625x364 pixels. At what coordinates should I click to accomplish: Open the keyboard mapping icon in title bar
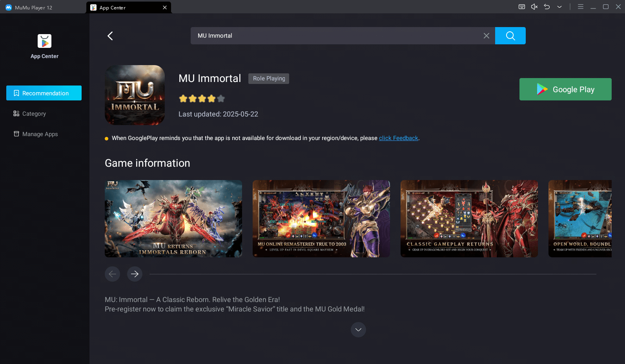[x=521, y=7]
